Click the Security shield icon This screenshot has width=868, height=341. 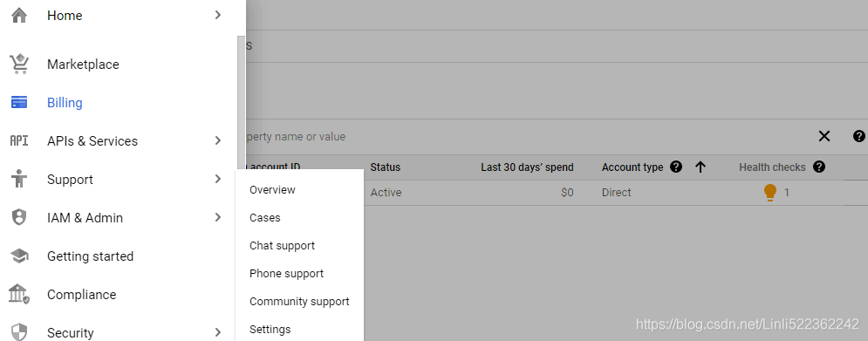tap(19, 332)
